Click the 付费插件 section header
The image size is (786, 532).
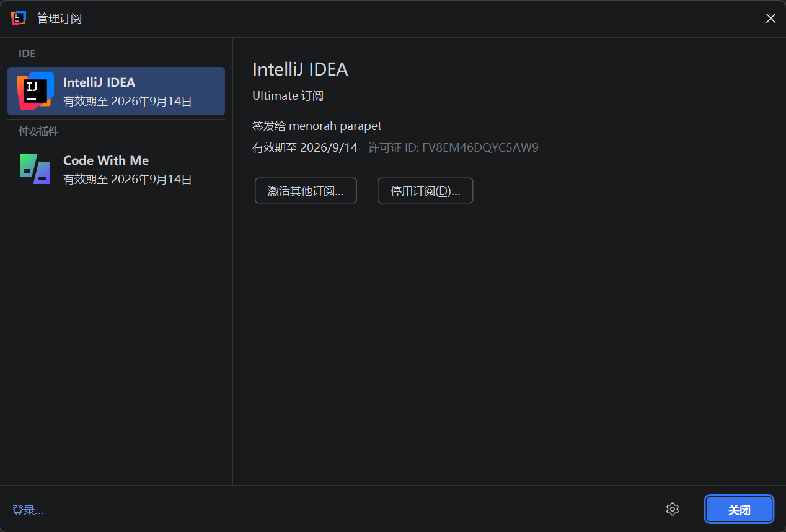[38, 131]
